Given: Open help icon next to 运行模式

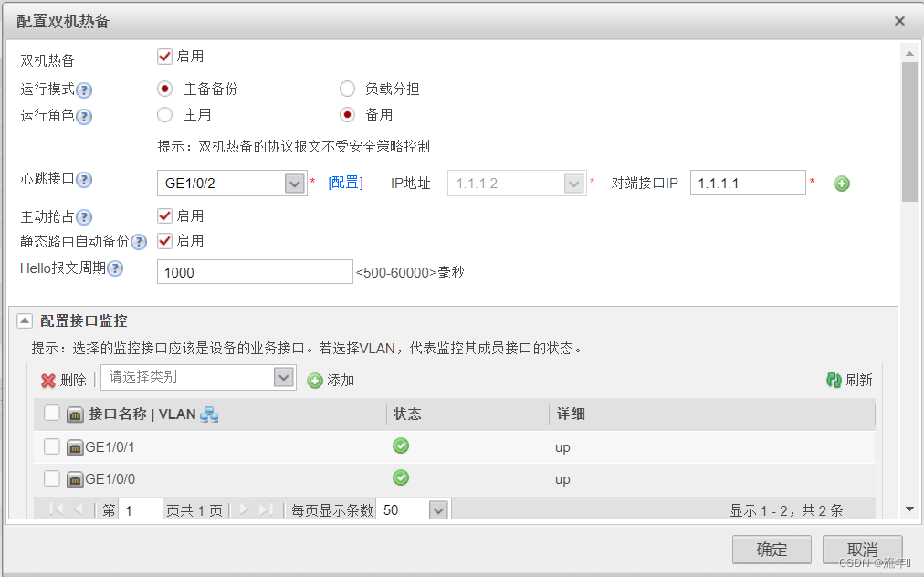Looking at the screenshot, I should pyautogui.click(x=84, y=90).
